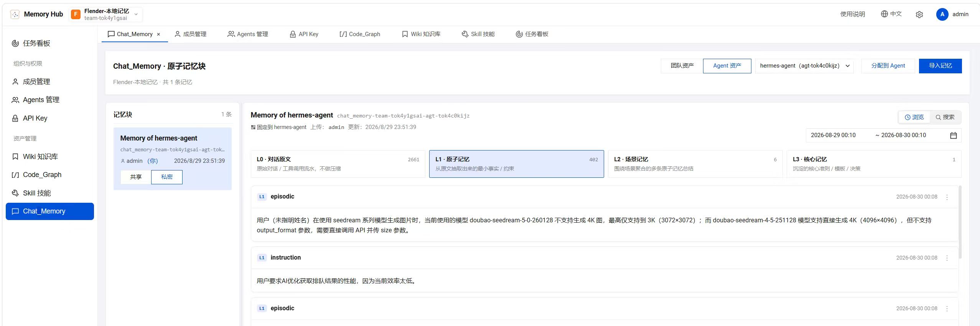Open the 使用说明 help link

click(852, 14)
